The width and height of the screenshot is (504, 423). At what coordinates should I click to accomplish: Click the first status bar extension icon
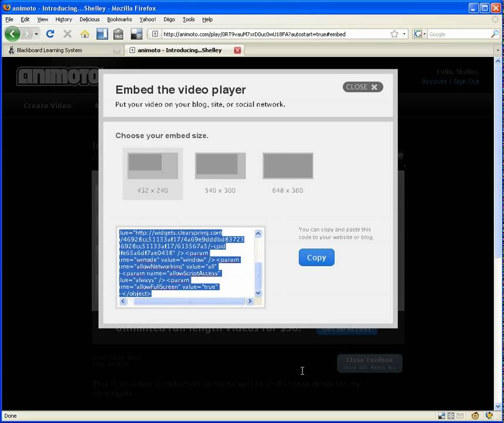(442, 416)
